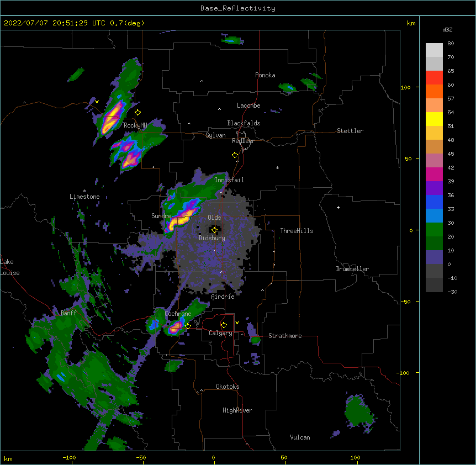This screenshot has width=476, height=465.
Task: Click the yellow diamond between Olds and Didsbury
Action: click(215, 230)
